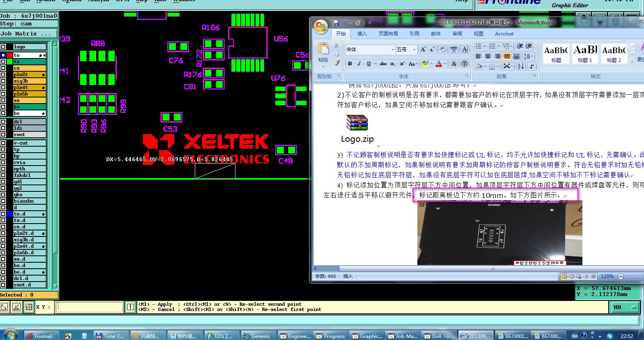The image size is (644, 340).
Task: Apply superscript formatting
Action: pos(402,64)
